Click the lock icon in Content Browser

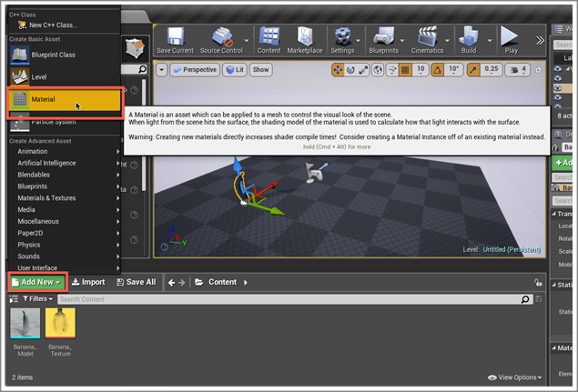538,282
